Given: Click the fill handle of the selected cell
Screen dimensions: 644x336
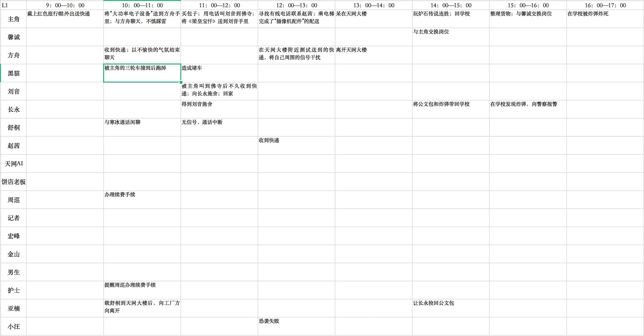Looking at the screenshot, I should pyautogui.click(x=181, y=82).
